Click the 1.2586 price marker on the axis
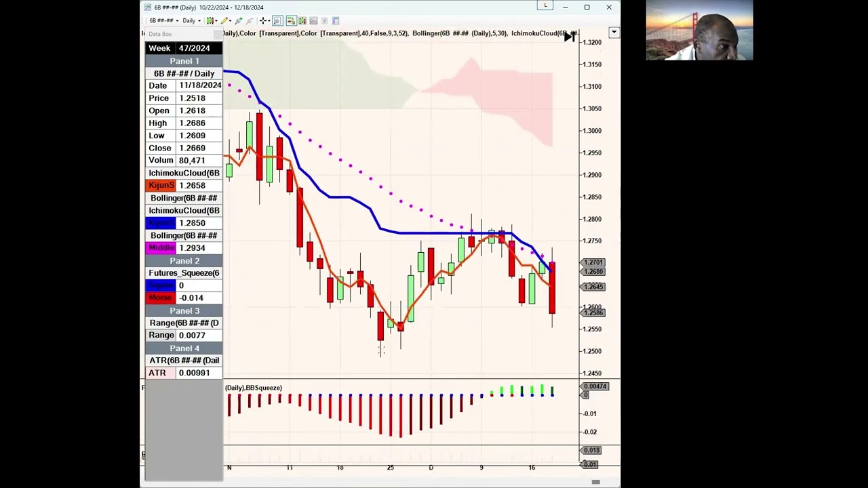Viewport: 868px width, 488px height. click(593, 312)
